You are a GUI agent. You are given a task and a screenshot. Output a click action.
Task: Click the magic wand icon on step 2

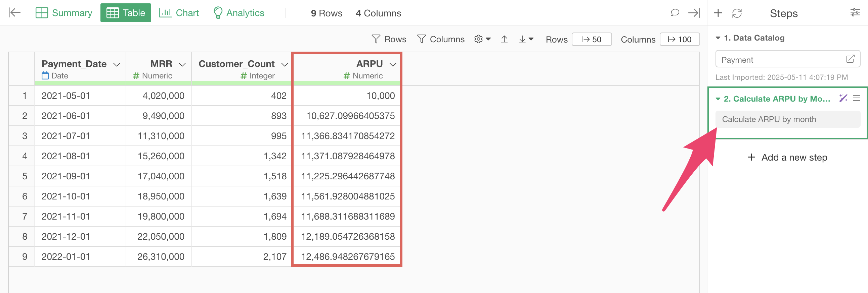pos(843,98)
